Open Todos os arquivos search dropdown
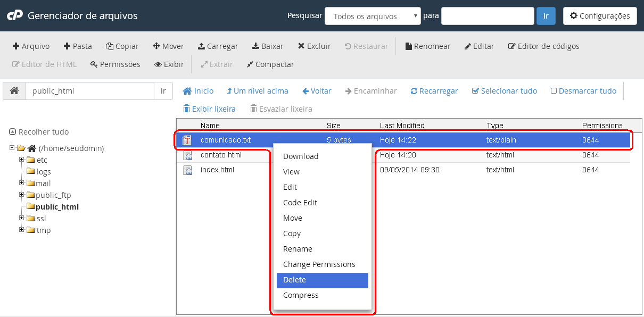 [x=373, y=16]
